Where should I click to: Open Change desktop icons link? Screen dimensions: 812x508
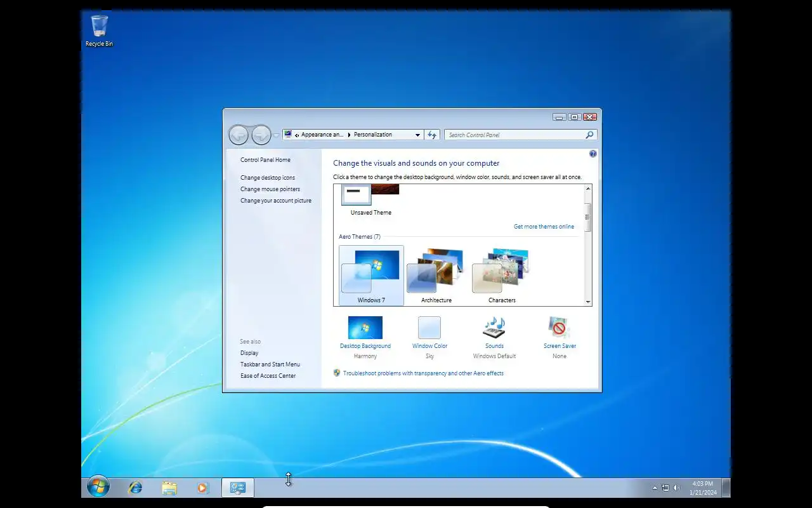[x=268, y=178]
